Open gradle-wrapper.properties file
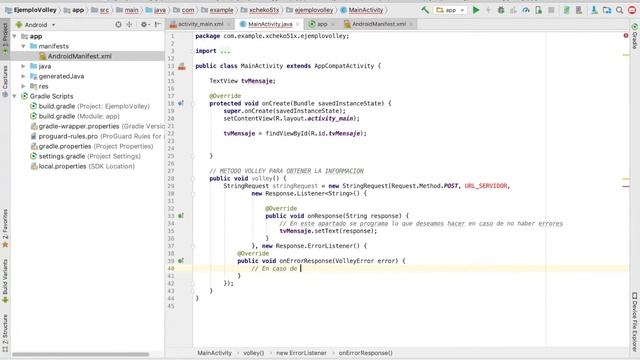 click(97, 126)
